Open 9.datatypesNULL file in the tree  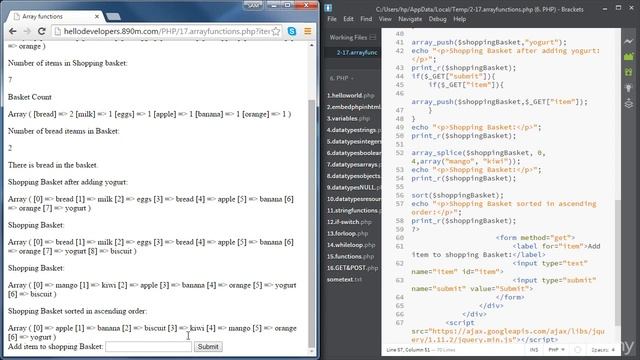point(353,187)
